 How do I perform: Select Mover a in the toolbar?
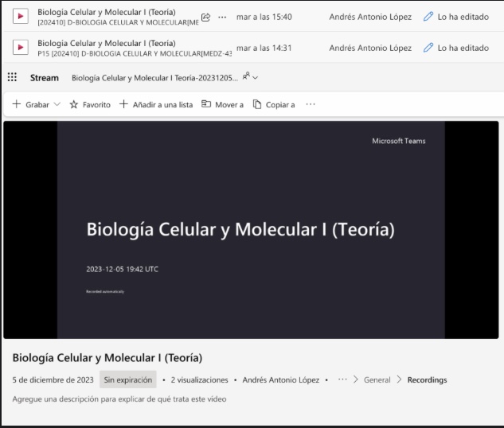222,105
